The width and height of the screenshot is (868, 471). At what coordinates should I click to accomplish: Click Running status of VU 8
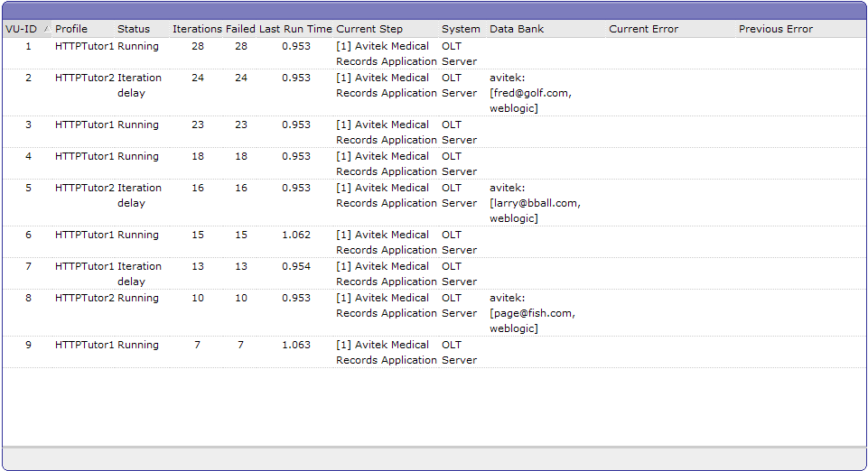pyautogui.click(x=138, y=298)
